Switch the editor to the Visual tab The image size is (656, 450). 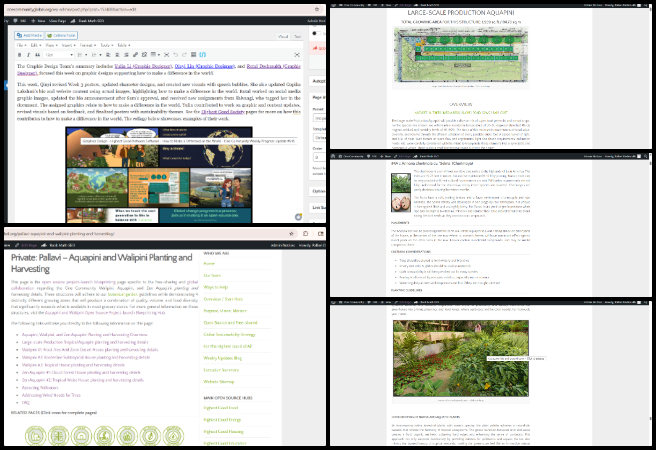(x=283, y=37)
